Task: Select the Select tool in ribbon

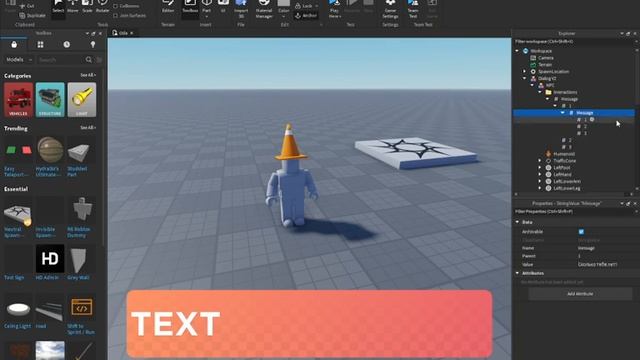Action: [x=58, y=7]
